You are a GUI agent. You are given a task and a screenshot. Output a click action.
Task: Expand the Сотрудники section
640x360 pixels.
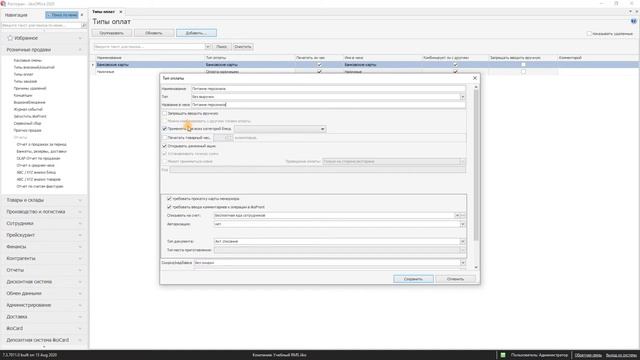click(x=44, y=223)
